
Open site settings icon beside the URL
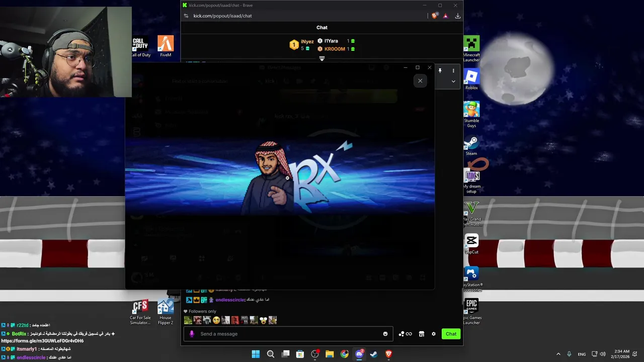coord(186,16)
